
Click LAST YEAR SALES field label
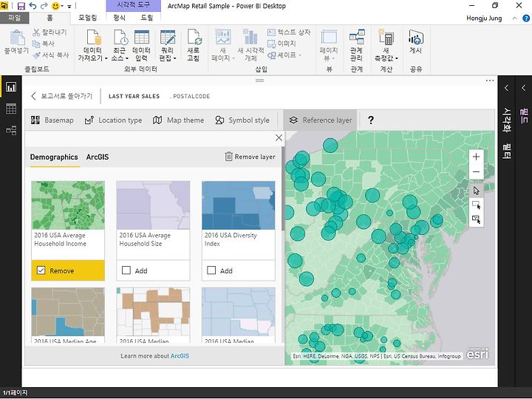(134, 96)
